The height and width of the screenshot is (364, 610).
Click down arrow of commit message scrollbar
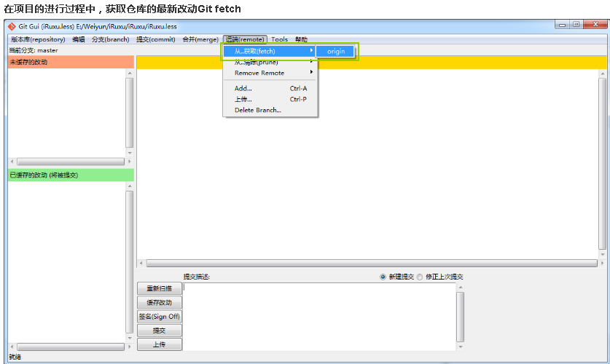[460, 347]
